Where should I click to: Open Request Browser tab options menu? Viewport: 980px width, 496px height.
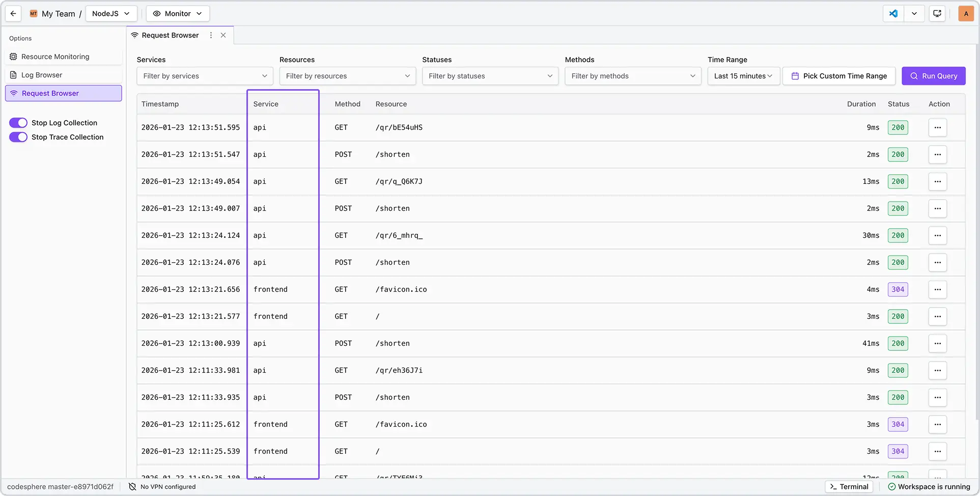point(211,35)
